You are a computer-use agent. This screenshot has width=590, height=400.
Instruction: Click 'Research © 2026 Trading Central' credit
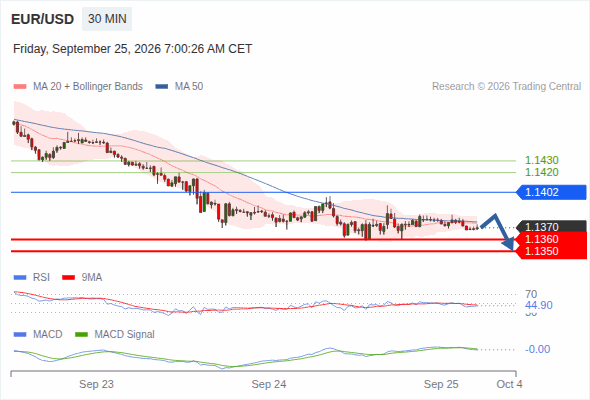[506, 87]
